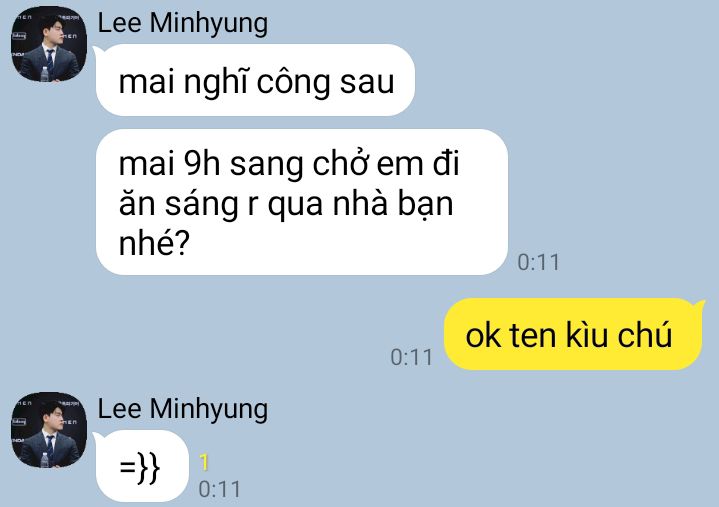719x507 pixels.
Task: Tap the yellow unread count '1'
Action: [x=204, y=463]
